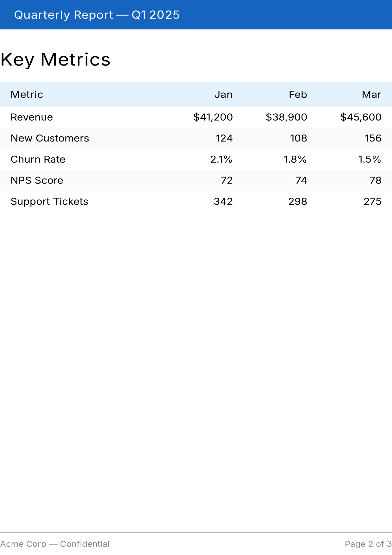This screenshot has height=555, width=392.
Task: Click the Revenue row label
Action: coord(32,117)
